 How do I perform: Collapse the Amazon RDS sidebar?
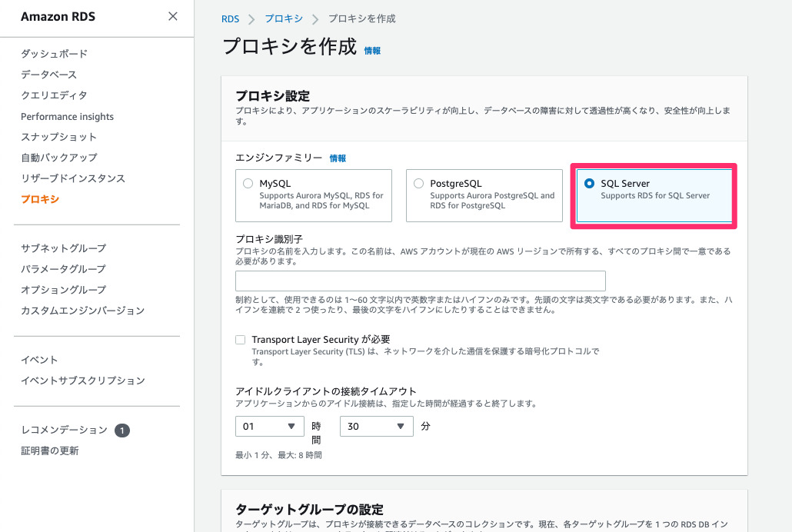click(x=172, y=17)
